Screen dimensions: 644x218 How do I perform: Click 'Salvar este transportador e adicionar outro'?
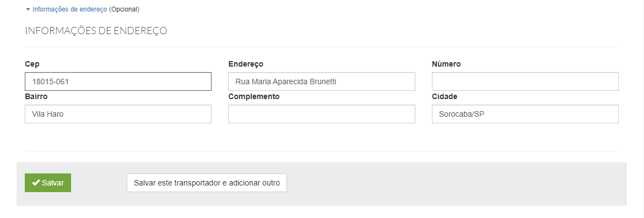pos(207,183)
